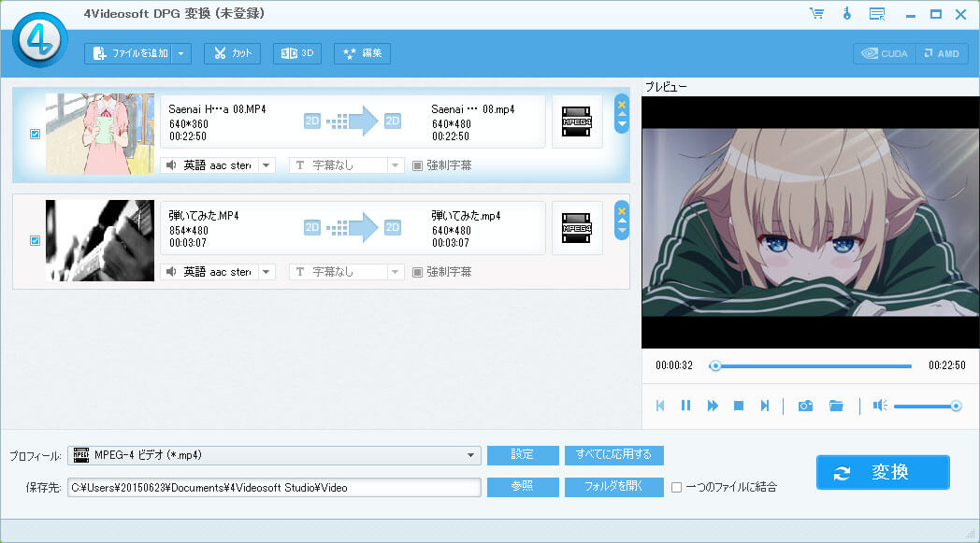The height and width of the screenshot is (543, 980).
Task: Click the preview video display
Action: 811,222
